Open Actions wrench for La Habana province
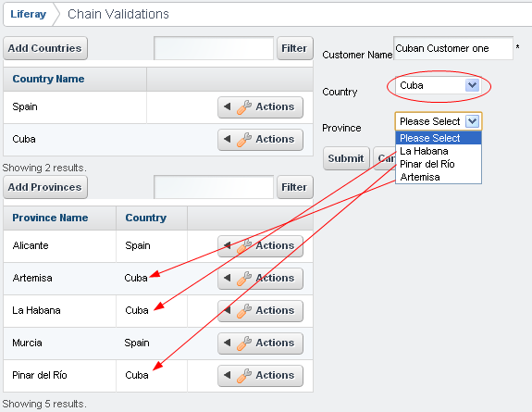Image resolution: width=532 pixels, height=412 pixels. coord(260,310)
